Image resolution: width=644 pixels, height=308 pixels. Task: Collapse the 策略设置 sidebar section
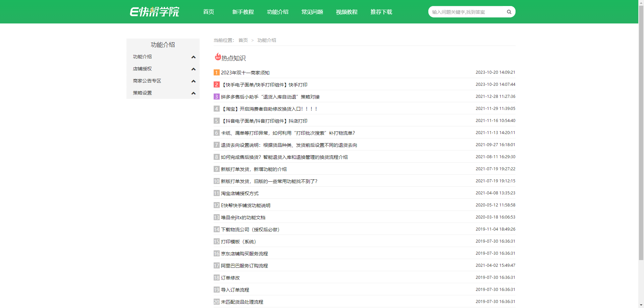click(x=193, y=93)
